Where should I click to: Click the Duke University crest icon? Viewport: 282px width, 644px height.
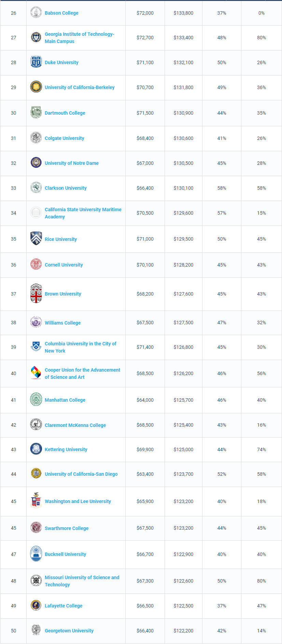(x=36, y=62)
